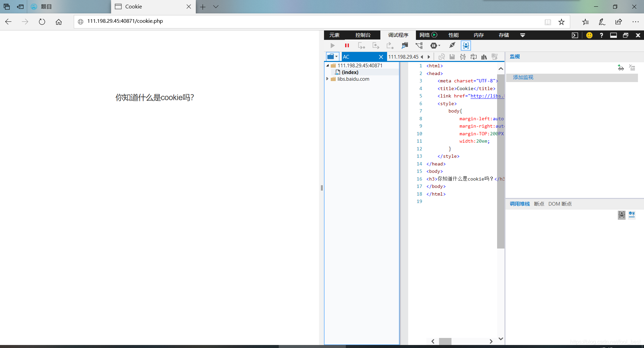Click the braces icon in the call stack pane

click(622, 215)
